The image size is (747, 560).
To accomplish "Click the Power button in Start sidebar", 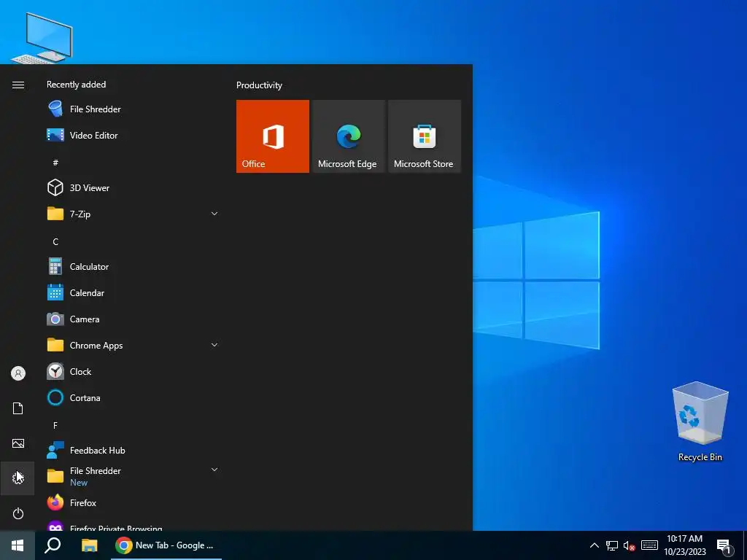I will click(x=18, y=513).
